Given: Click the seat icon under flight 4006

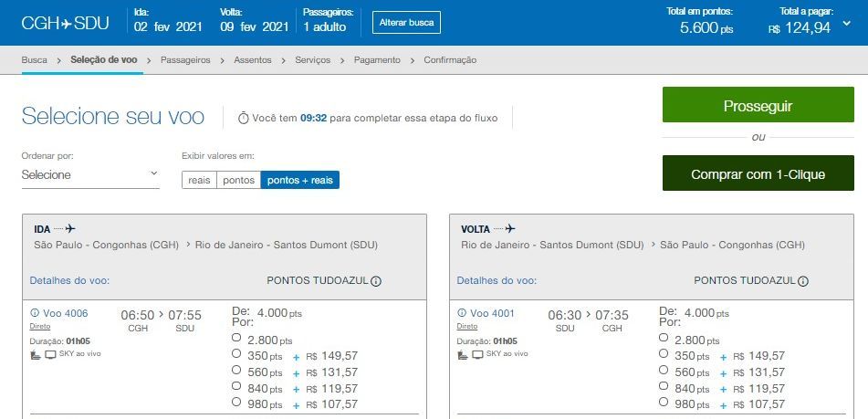Looking at the screenshot, I should 36,354.
